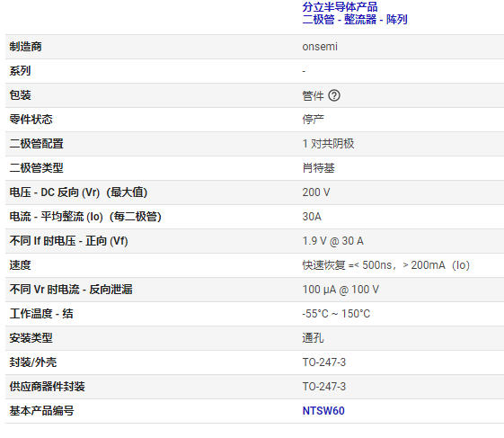Click the 制造商 row label

(x=25, y=47)
